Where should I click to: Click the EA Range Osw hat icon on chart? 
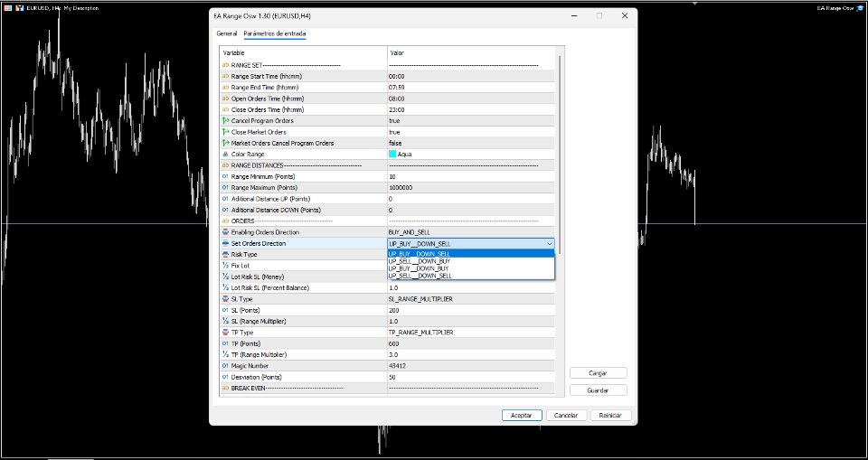click(860, 8)
